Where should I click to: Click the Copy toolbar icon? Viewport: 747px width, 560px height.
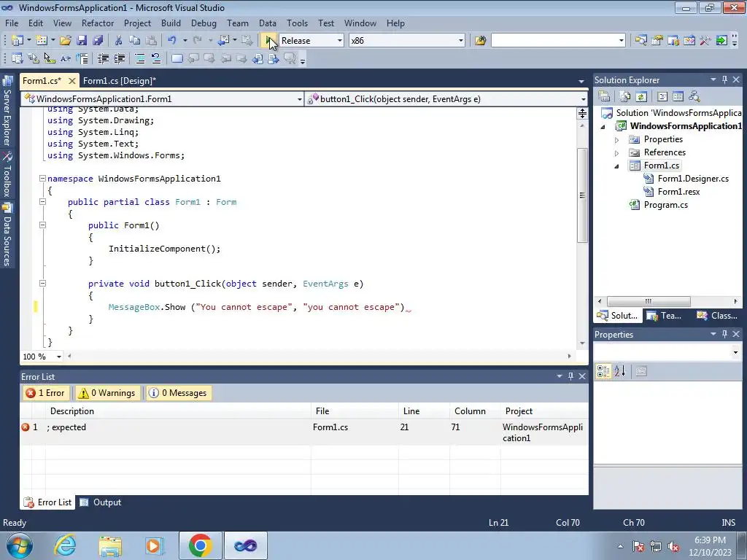tap(135, 41)
